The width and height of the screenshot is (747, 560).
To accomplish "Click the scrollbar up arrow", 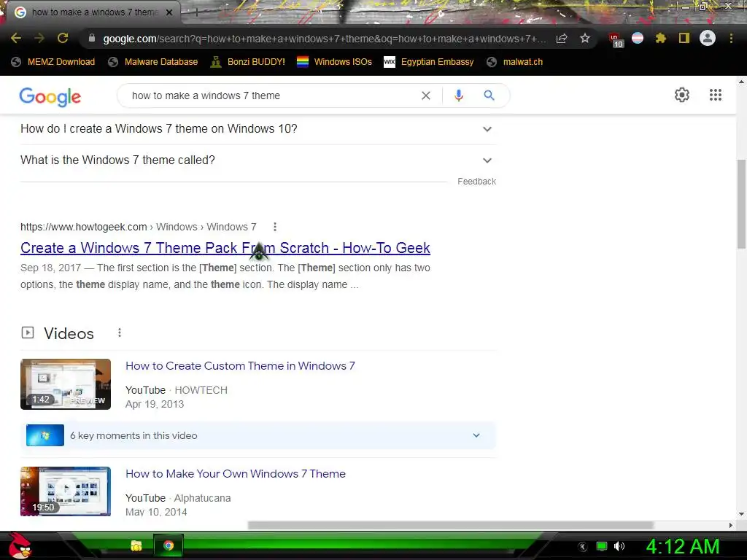I will [x=741, y=82].
